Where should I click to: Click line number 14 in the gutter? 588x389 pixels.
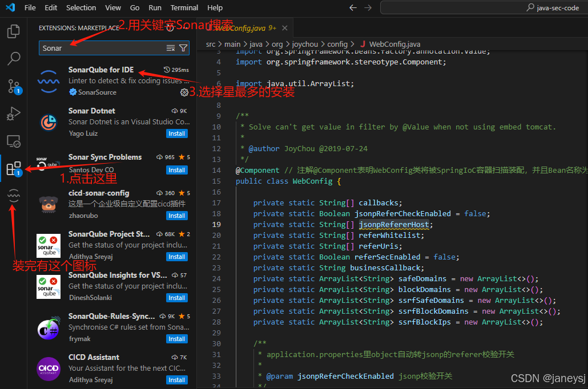click(216, 170)
